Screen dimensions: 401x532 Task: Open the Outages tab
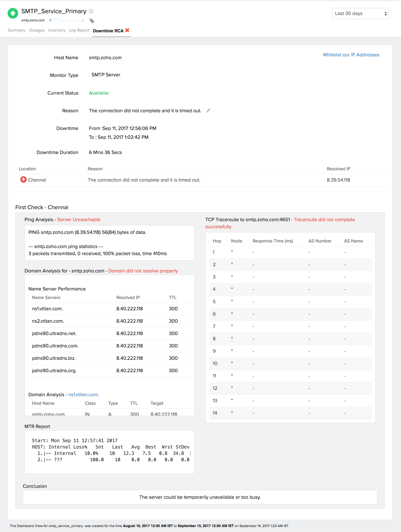(x=37, y=30)
